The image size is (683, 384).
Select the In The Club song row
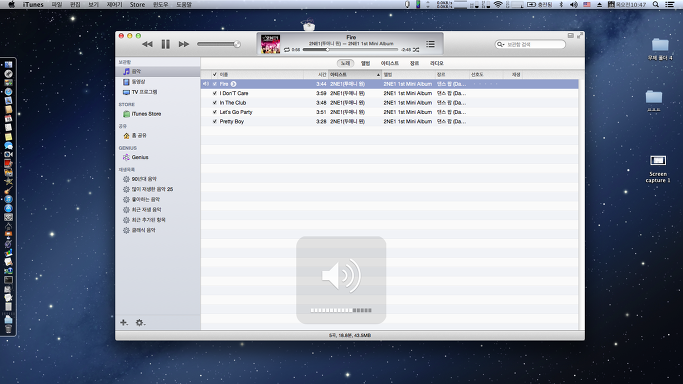[389, 103]
